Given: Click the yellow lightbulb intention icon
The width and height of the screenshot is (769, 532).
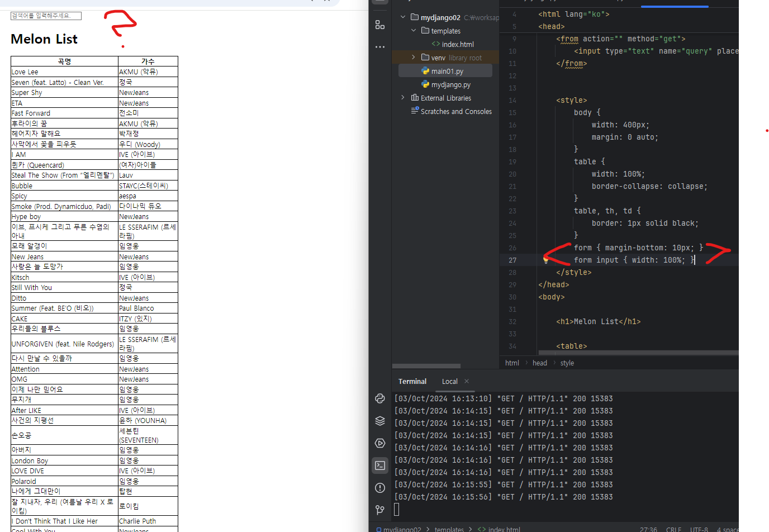Looking at the screenshot, I should [x=546, y=260].
